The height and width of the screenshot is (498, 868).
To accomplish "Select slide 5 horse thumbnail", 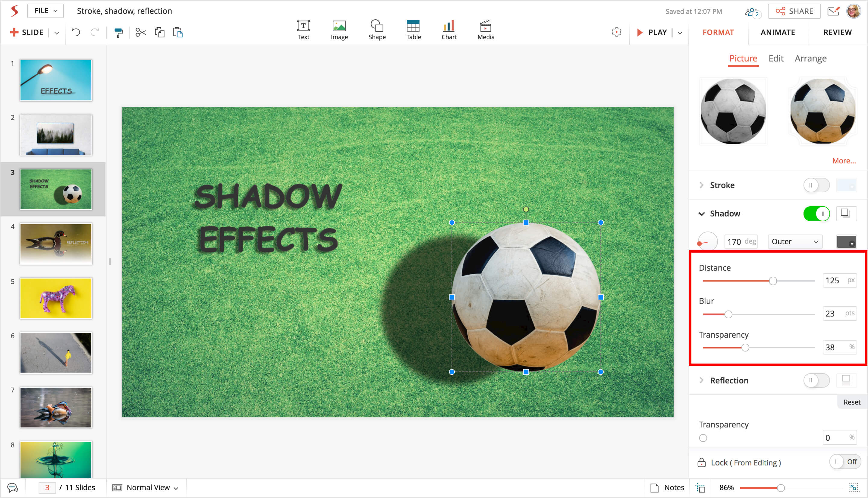I will 56,298.
